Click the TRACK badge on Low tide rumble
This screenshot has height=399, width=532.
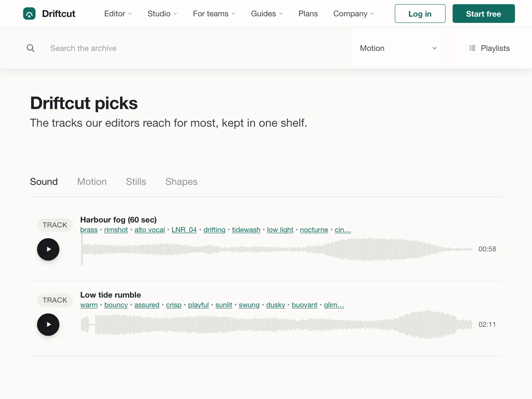55,300
